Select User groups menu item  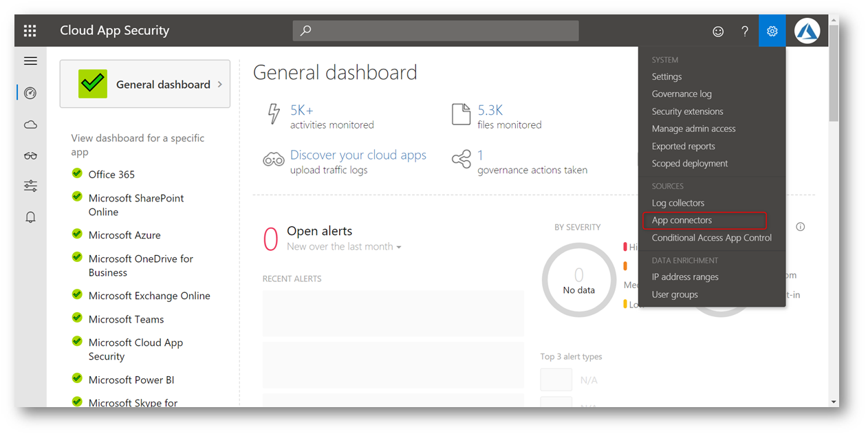pyautogui.click(x=675, y=294)
